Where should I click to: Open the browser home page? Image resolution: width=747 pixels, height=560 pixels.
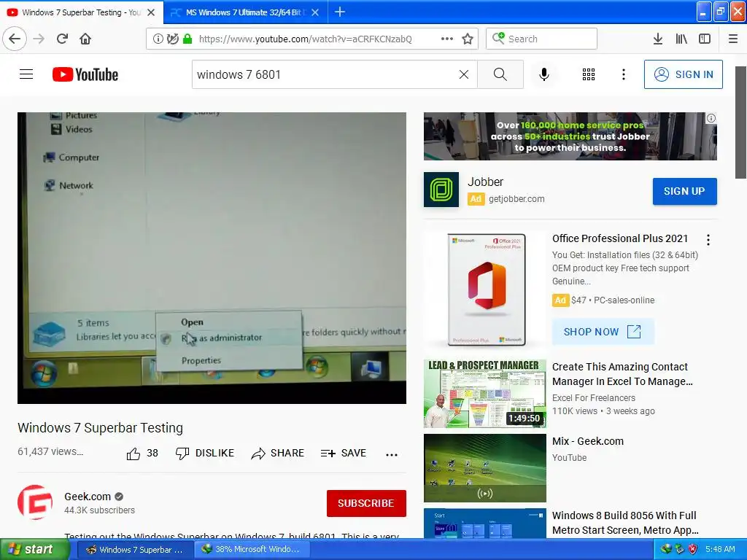click(85, 39)
